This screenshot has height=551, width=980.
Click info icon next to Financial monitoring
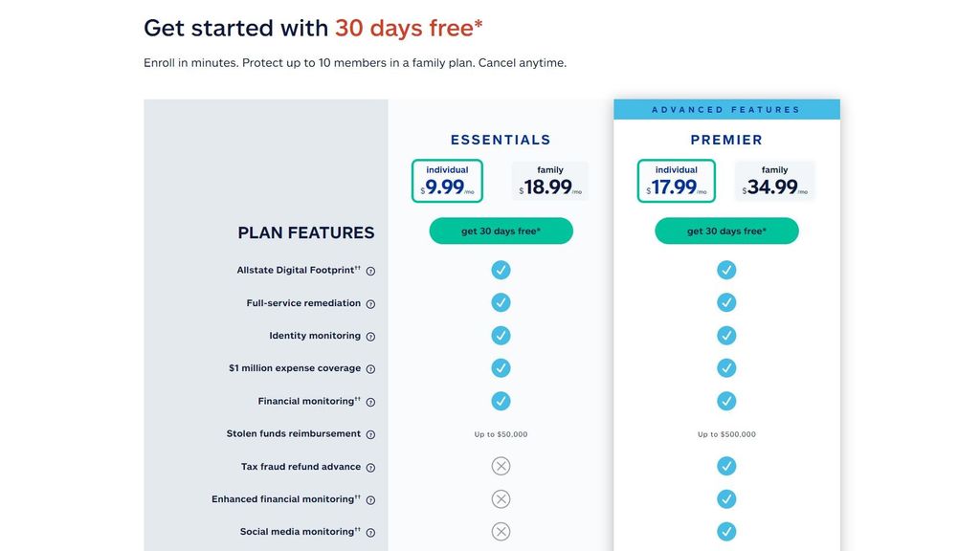click(x=370, y=401)
